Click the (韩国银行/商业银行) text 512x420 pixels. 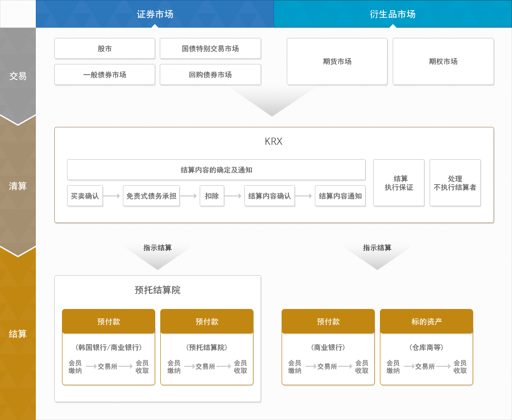[x=109, y=347]
